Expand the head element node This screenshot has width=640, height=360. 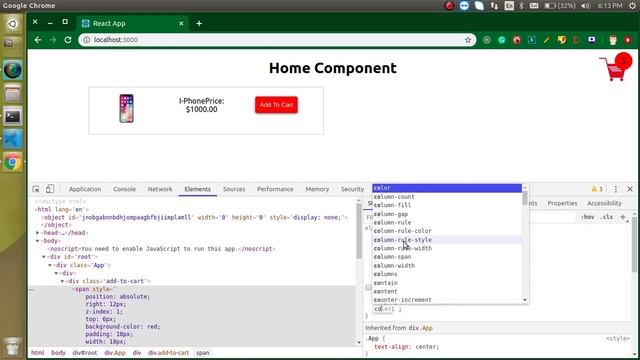coord(38,233)
